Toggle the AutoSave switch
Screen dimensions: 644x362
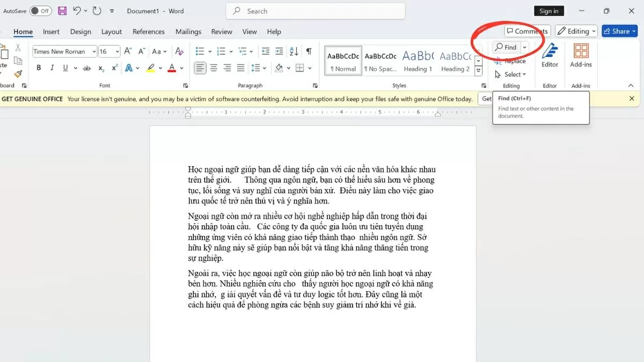pos(40,11)
